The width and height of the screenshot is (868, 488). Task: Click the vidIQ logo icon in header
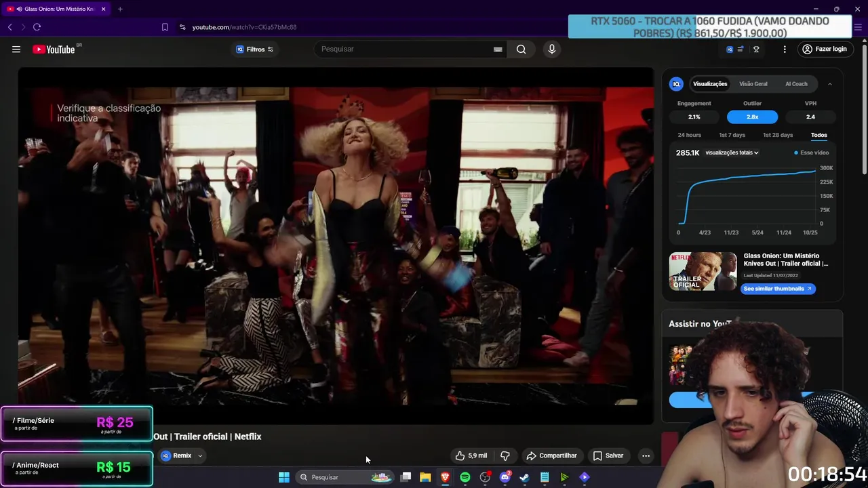[730, 49]
